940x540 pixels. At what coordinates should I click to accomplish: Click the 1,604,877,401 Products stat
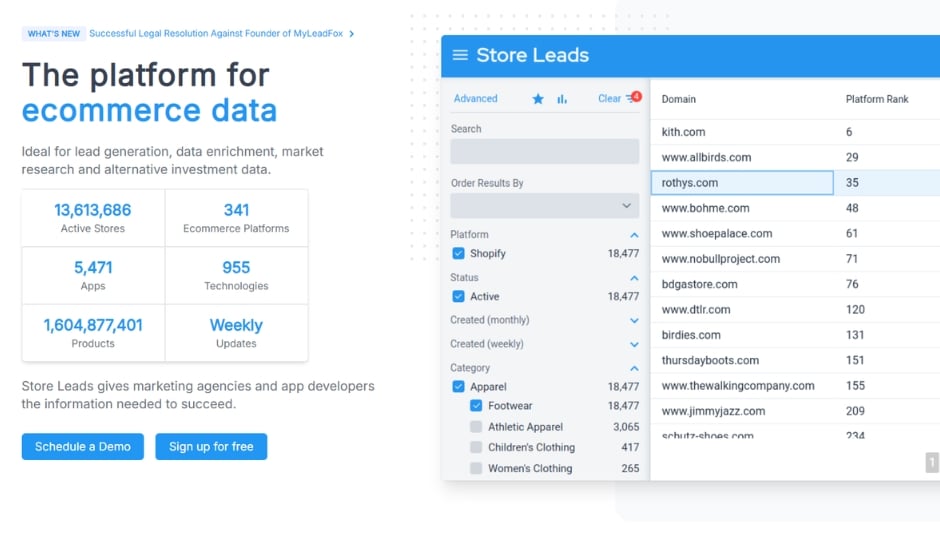pos(93,333)
